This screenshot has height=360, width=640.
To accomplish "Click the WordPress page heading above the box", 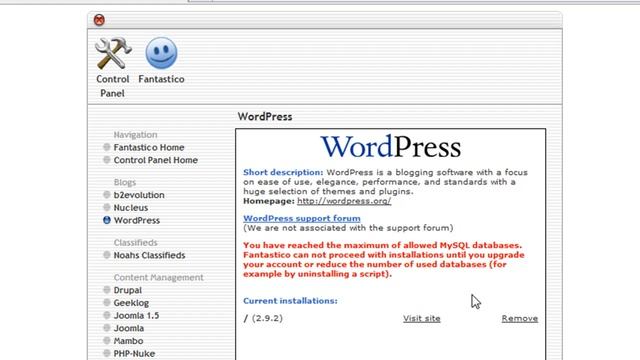I will [x=265, y=117].
